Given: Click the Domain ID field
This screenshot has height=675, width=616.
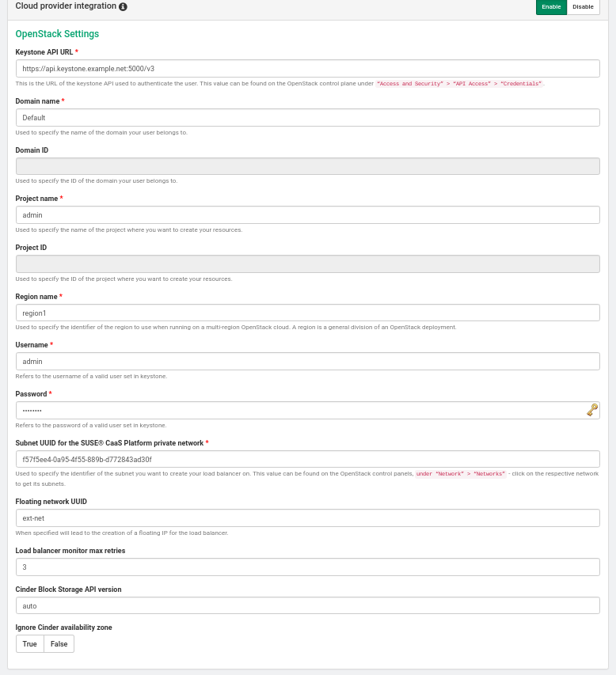Looking at the screenshot, I should click(307, 166).
